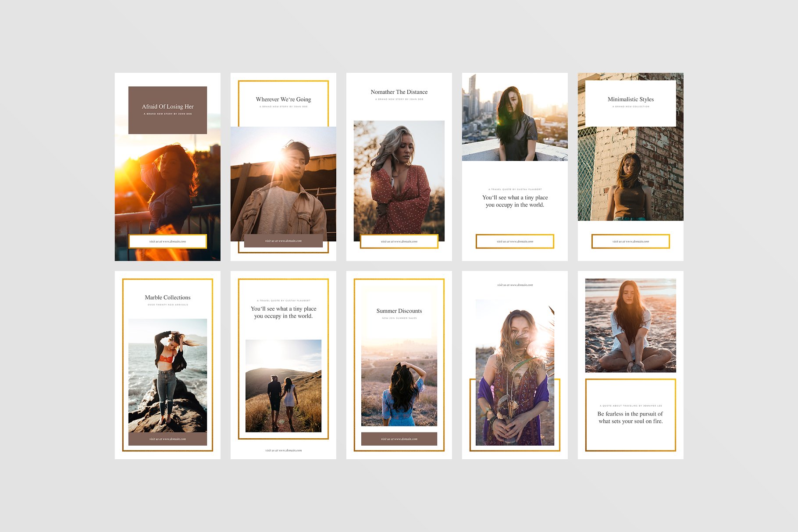
Task: Click the brown link bar below the man's photo
Action: [283, 241]
